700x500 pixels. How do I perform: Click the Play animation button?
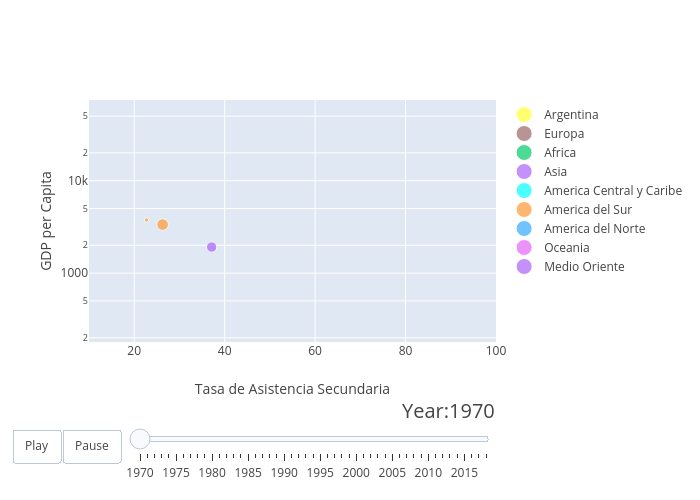point(37,446)
